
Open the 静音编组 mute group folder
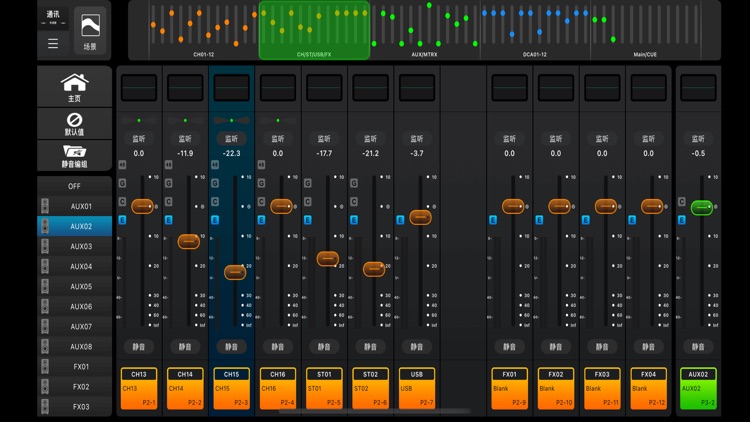(74, 156)
